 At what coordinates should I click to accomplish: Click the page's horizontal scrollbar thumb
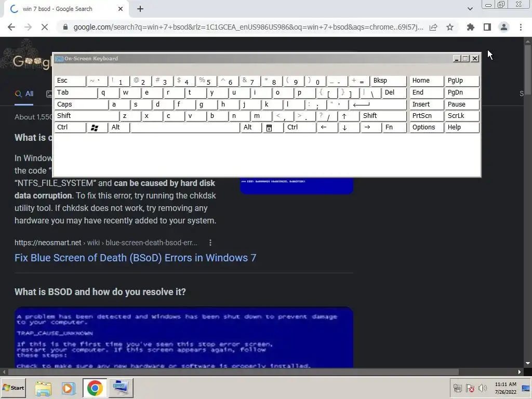tap(233, 372)
